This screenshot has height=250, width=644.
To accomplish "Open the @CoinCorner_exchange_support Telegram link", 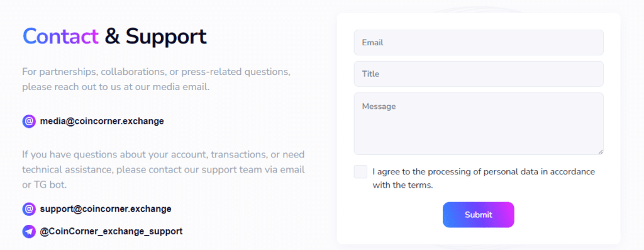I will (x=111, y=231).
